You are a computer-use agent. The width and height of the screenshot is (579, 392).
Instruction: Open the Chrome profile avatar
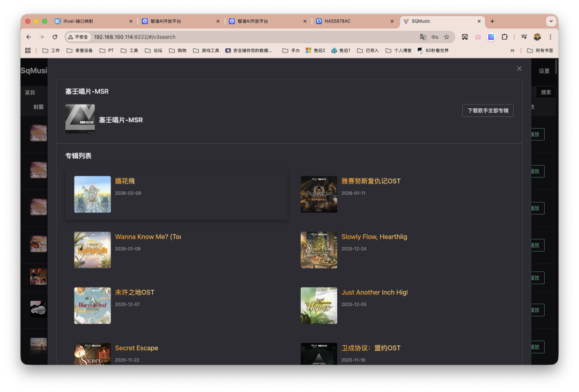pos(536,37)
